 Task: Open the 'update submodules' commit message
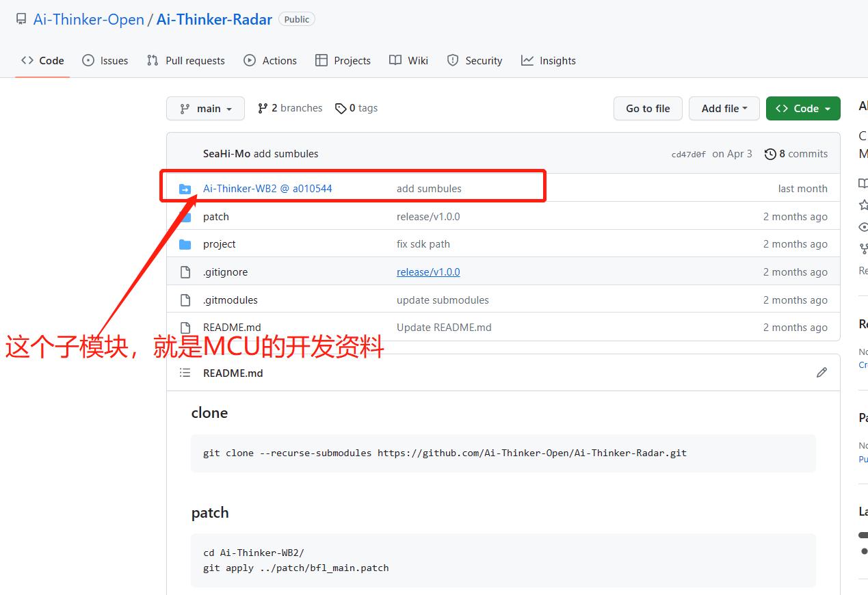[443, 300]
